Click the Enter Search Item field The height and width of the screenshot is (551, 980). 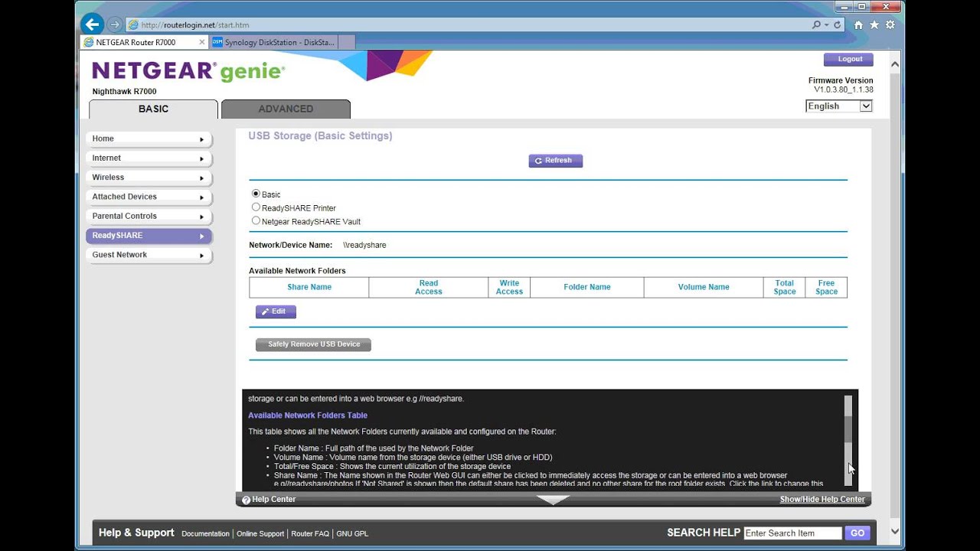tap(792, 533)
